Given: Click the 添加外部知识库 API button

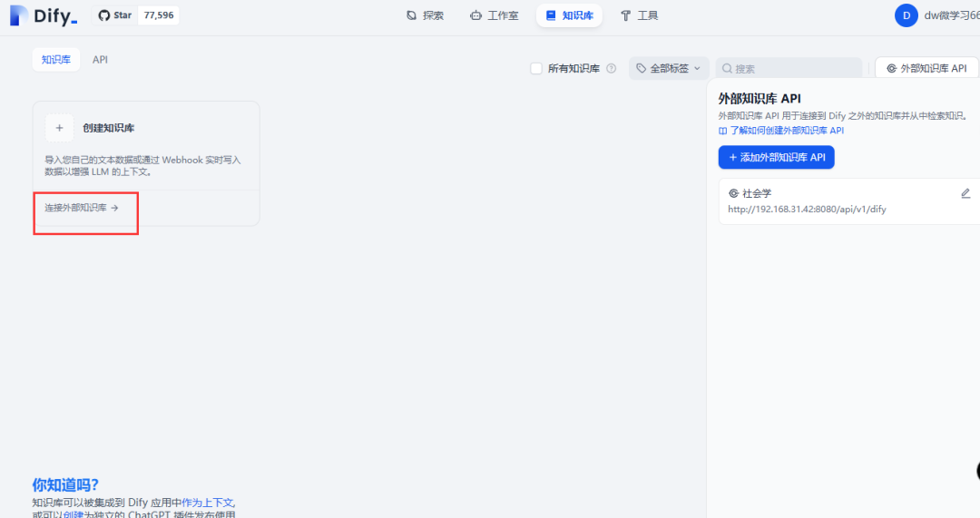Looking at the screenshot, I should coord(776,157).
